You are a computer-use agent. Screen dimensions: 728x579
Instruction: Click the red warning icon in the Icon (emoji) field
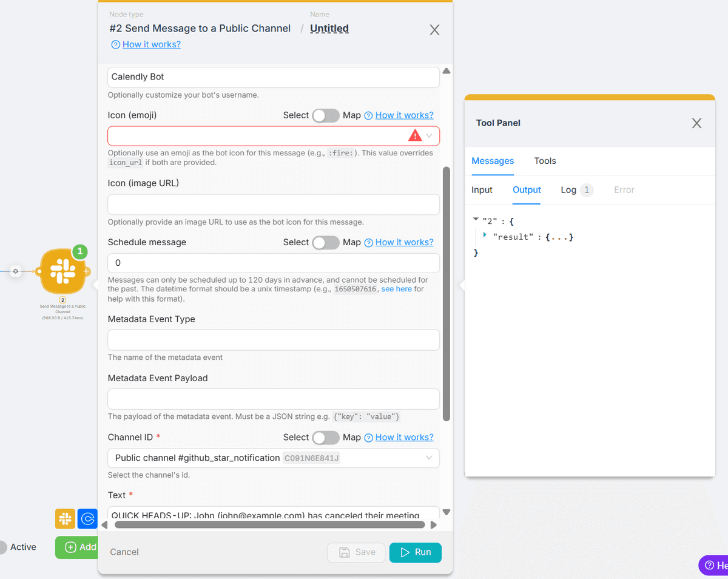tap(415, 135)
